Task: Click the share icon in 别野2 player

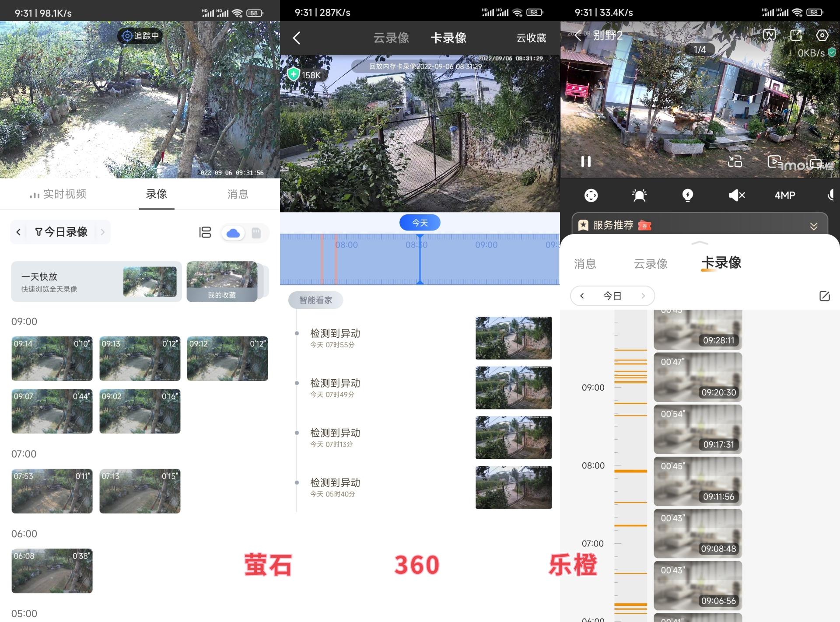Action: coord(796,35)
